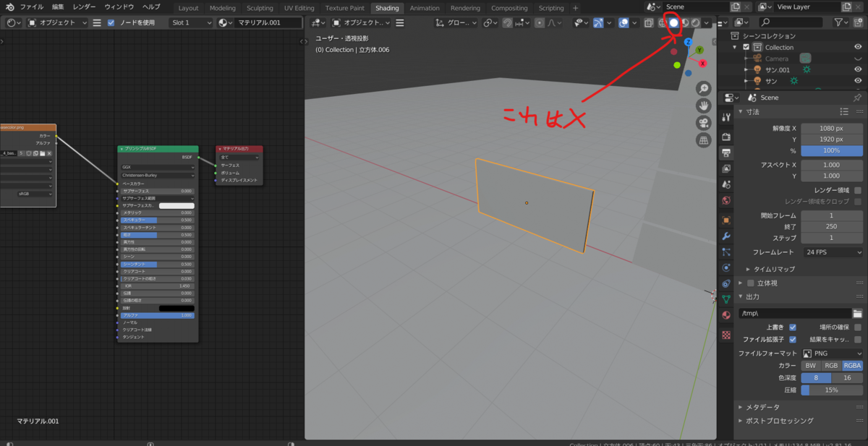Click the Z axis on navigation gizmo
868x446 pixels.
coord(688,43)
